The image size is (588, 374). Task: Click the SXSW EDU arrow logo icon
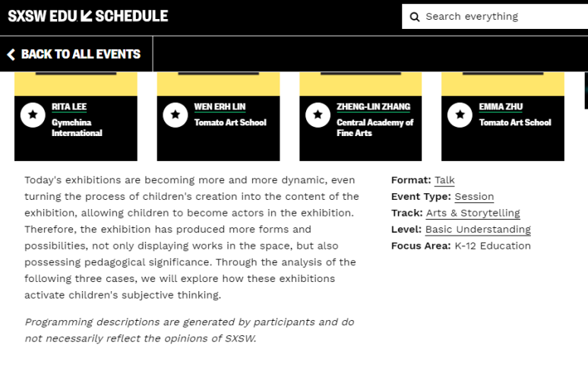[x=87, y=16]
